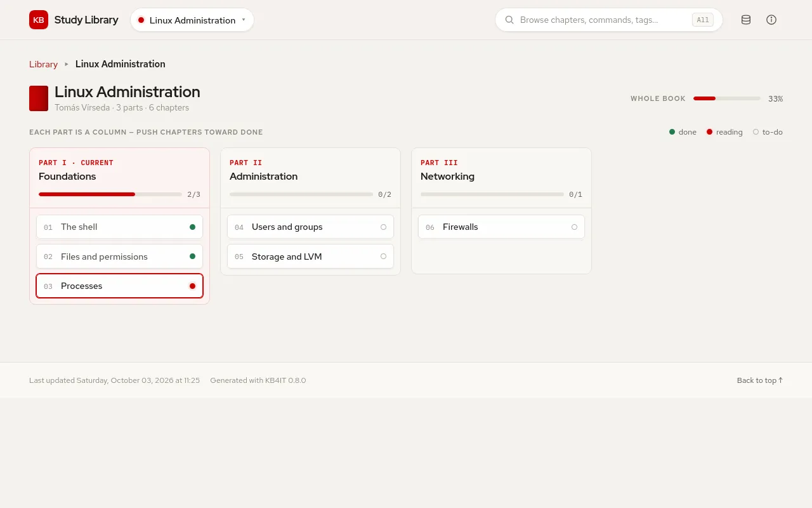This screenshot has width=812, height=508.
Task: Open chapter 01 The shell
Action: click(x=119, y=227)
